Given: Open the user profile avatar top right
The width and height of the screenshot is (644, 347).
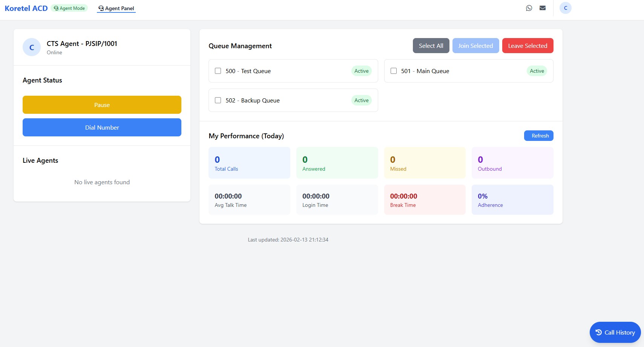Looking at the screenshot, I should click(565, 8).
